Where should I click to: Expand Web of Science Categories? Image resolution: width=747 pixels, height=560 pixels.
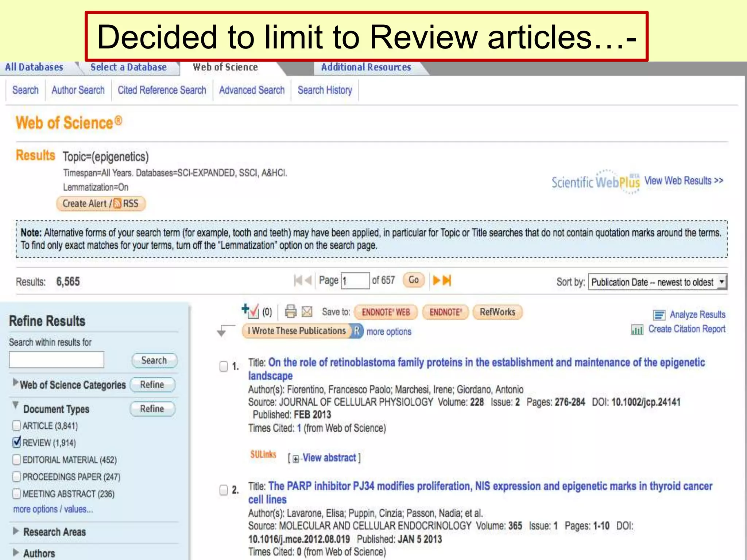[x=15, y=382]
